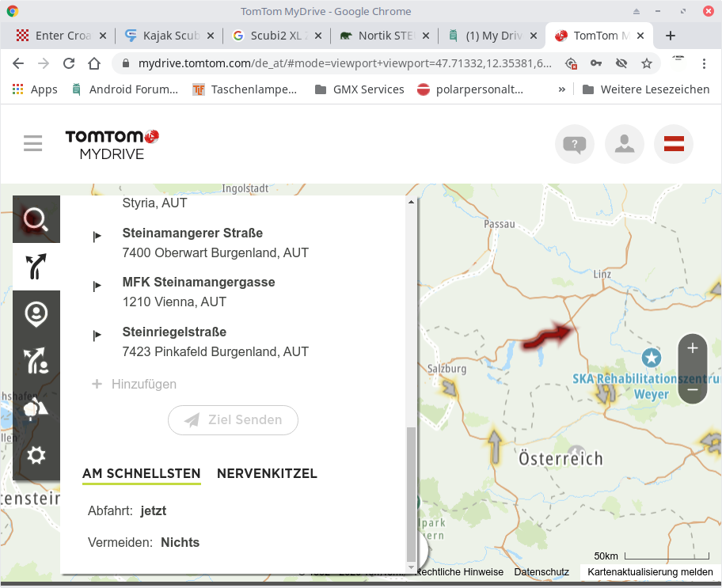Image resolution: width=722 pixels, height=588 pixels.
Task: Click the TomTom MyDrive logo
Action: pos(112,145)
